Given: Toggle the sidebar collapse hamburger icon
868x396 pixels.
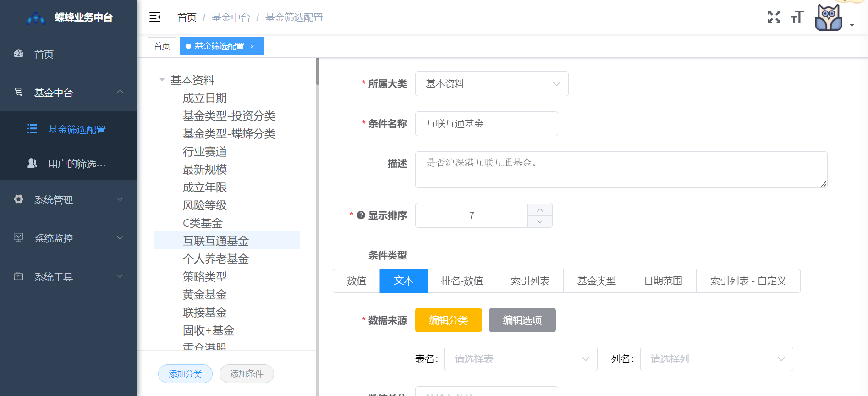Looking at the screenshot, I should coord(155,17).
